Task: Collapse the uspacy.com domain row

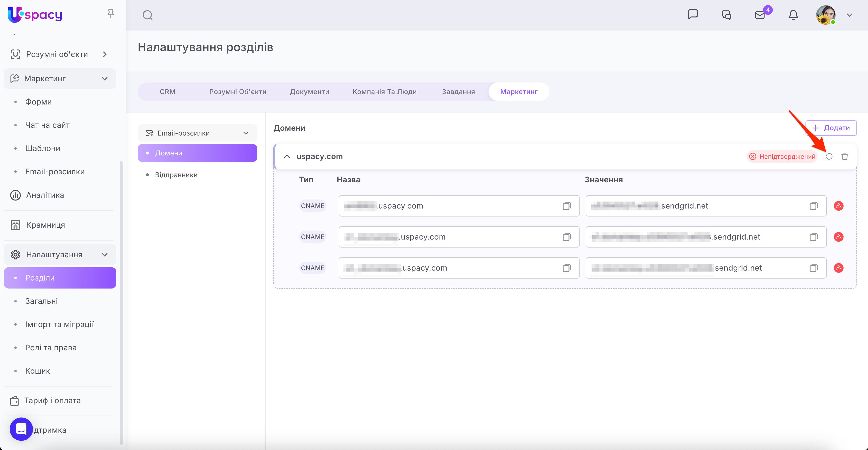Action: (x=287, y=156)
